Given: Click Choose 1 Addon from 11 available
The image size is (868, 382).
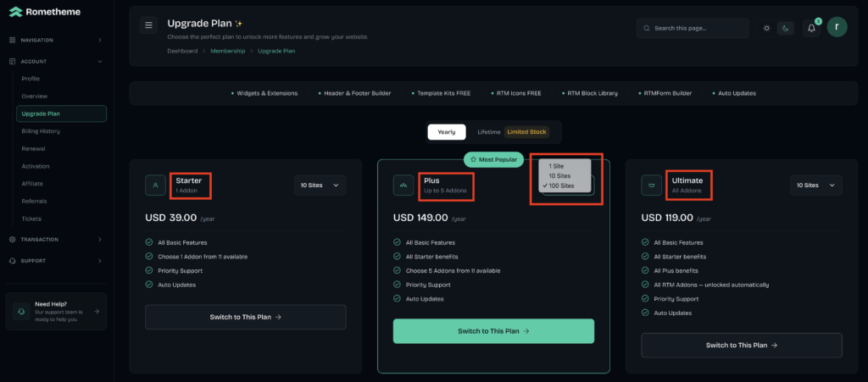Looking at the screenshot, I should (203, 257).
